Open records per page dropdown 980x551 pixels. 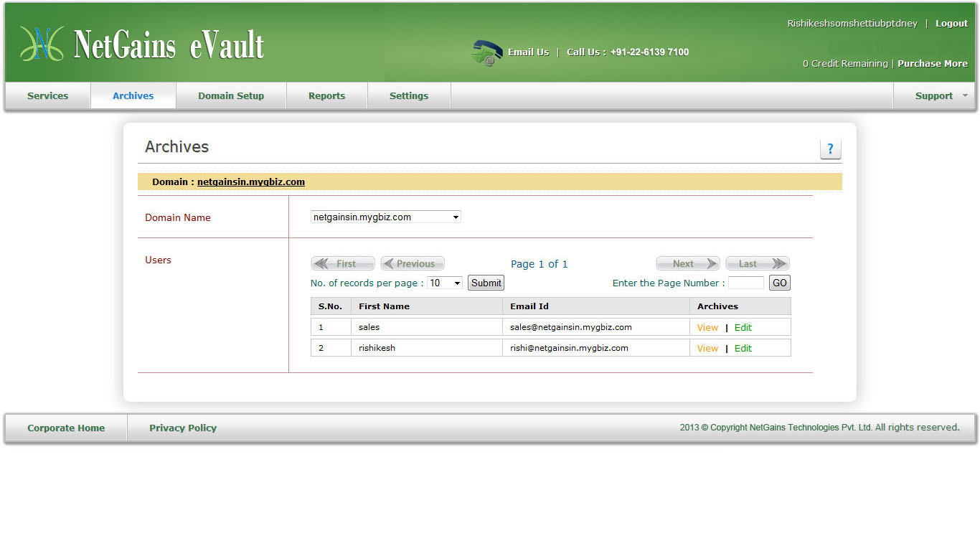click(445, 283)
